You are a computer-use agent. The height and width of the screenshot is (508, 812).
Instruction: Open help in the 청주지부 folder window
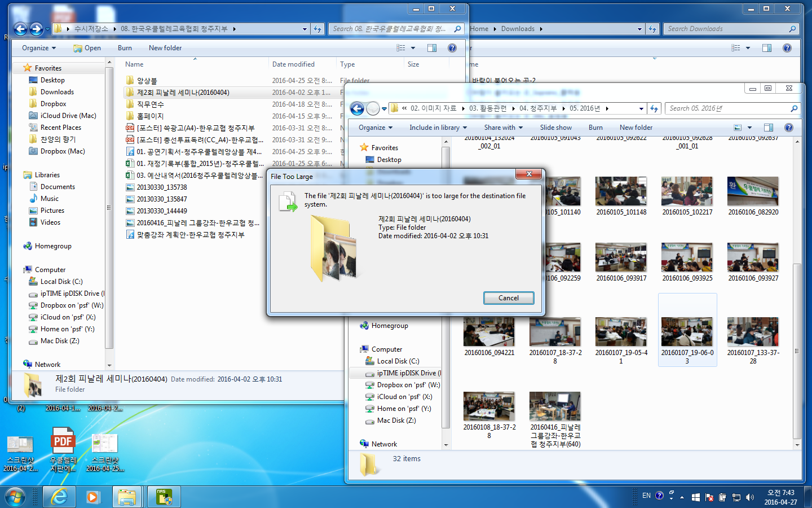[x=452, y=48]
